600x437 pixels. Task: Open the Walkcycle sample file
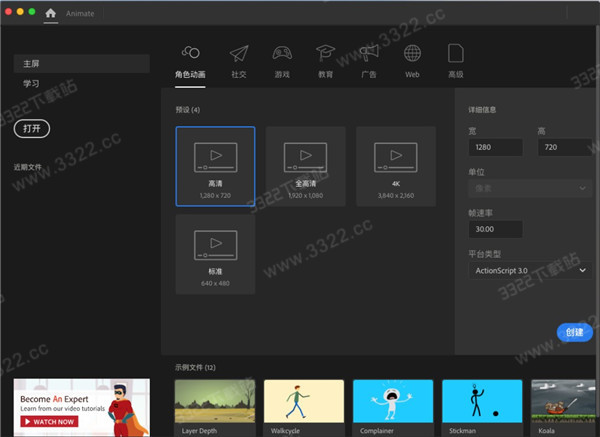[304, 408]
